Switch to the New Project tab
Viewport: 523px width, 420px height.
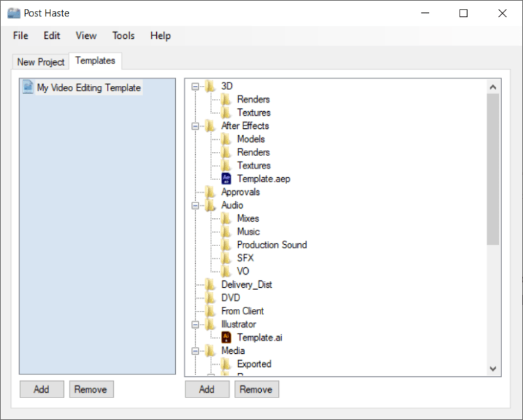pyautogui.click(x=41, y=61)
